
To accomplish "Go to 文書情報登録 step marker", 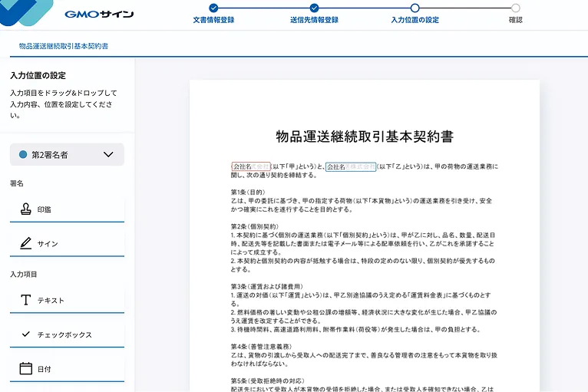I will tap(213, 8).
